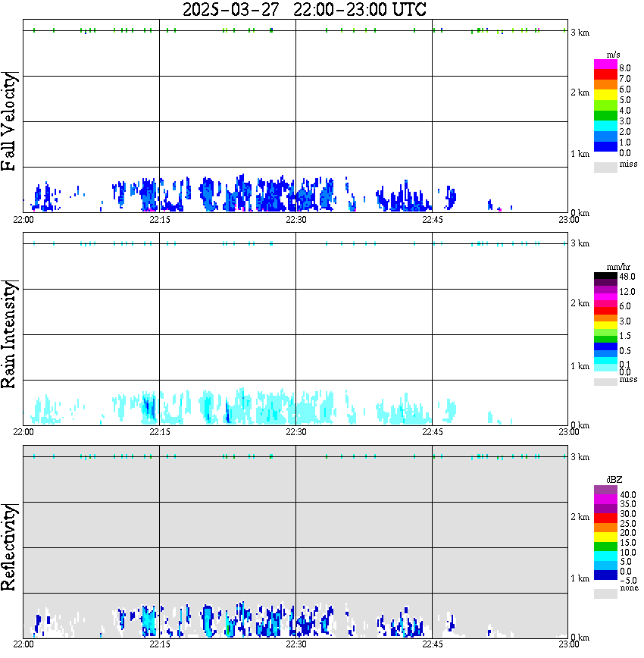Click 22:45 time label under Rain Intensity panel

433,432
